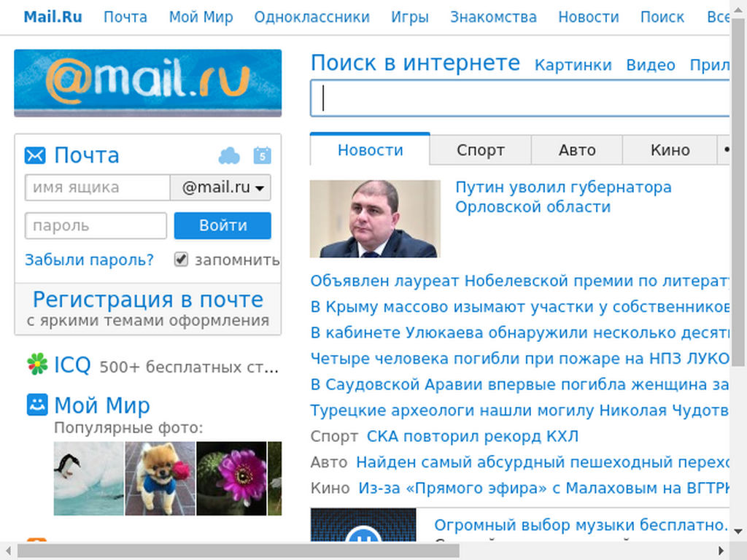Viewport: 747px width, 560px height.
Task: Open Игры in the top navigation
Action: (x=410, y=17)
